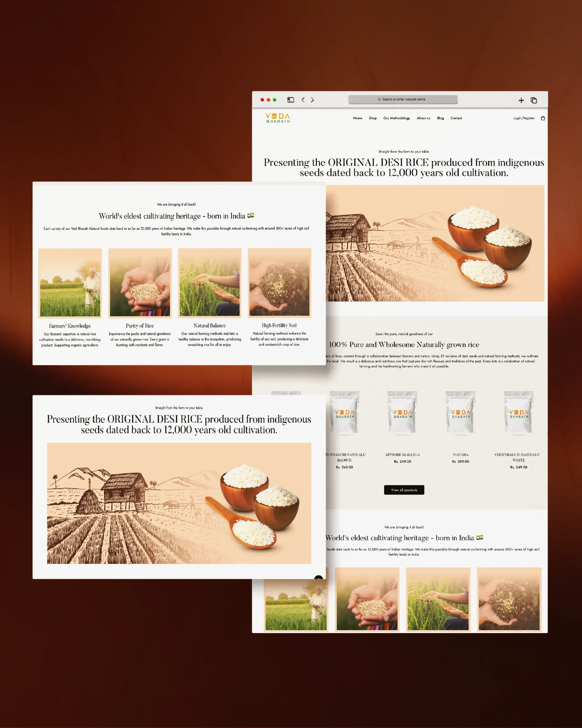The width and height of the screenshot is (582, 728).
Task: Open the Contact menu item
Action: [x=456, y=118]
